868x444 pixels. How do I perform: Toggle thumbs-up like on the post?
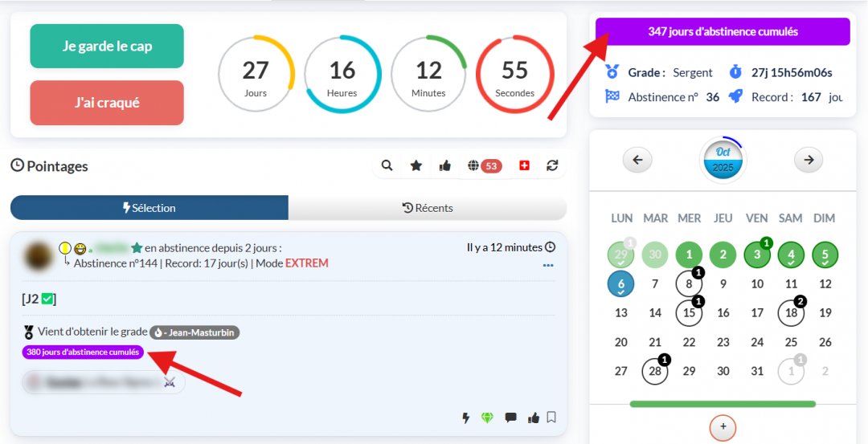[x=533, y=418]
